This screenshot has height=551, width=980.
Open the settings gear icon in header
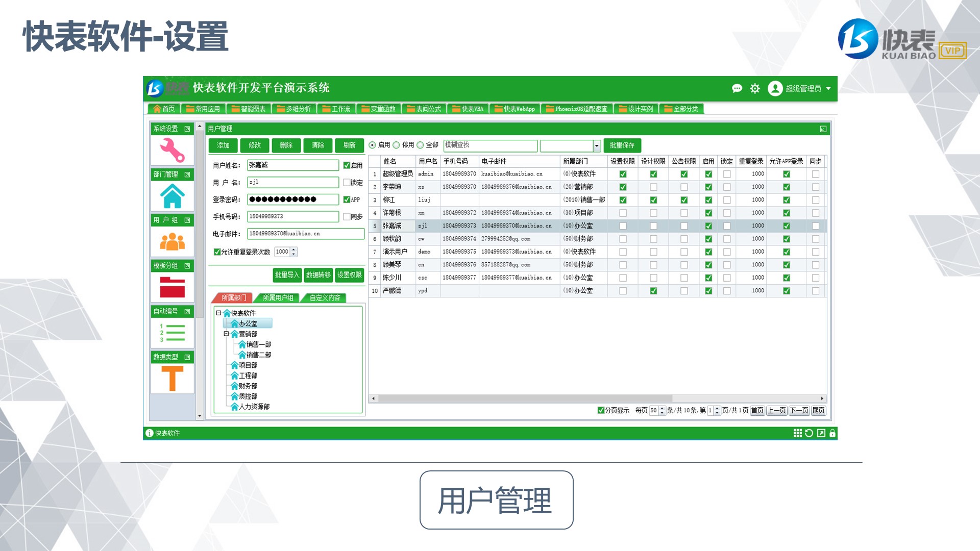click(755, 89)
